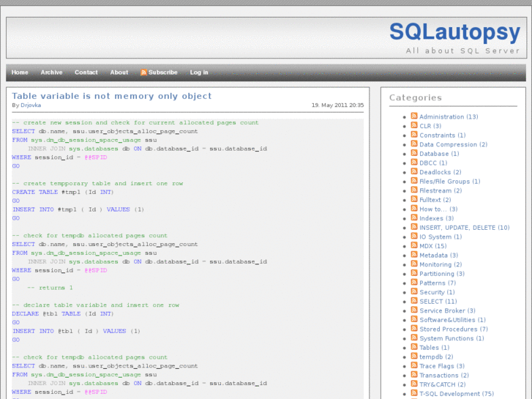Screen dimensions: 532x399
Task: Open RSS feed icon beside Service Broker
Action: coord(414,310)
